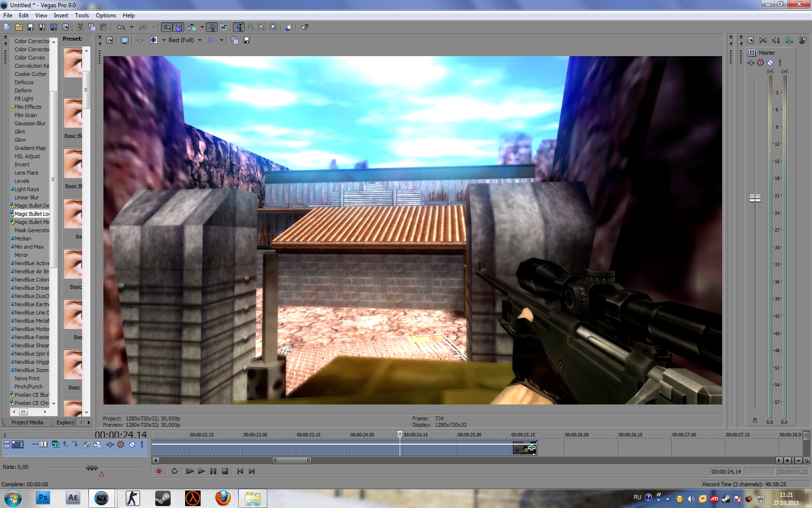Adjust the Master volume fader
Viewport: 812px width, 508px height.
coord(755,198)
